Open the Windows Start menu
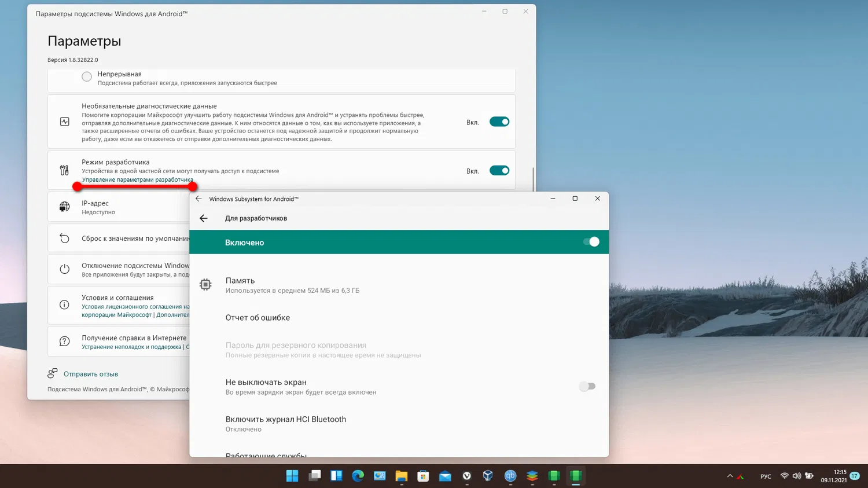868x488 pixels. [x=292, y=476]
